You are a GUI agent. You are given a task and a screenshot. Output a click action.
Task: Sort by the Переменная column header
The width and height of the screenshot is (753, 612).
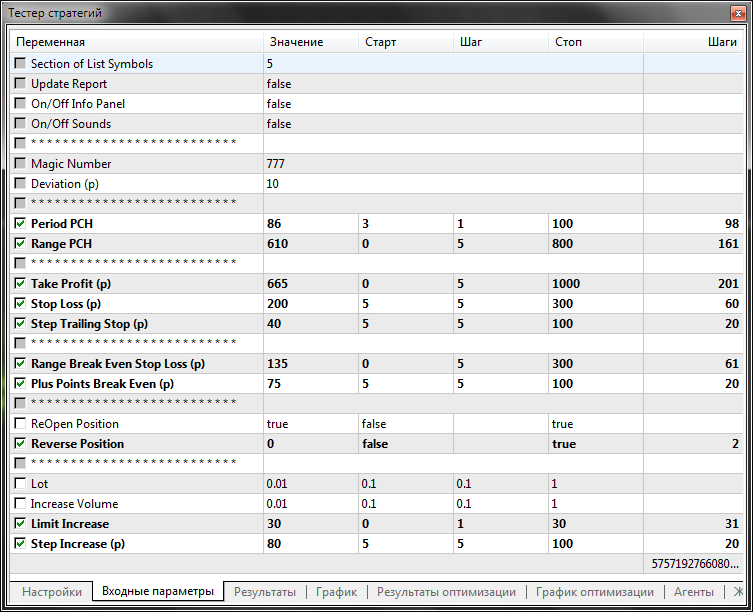tap(136, 42)
